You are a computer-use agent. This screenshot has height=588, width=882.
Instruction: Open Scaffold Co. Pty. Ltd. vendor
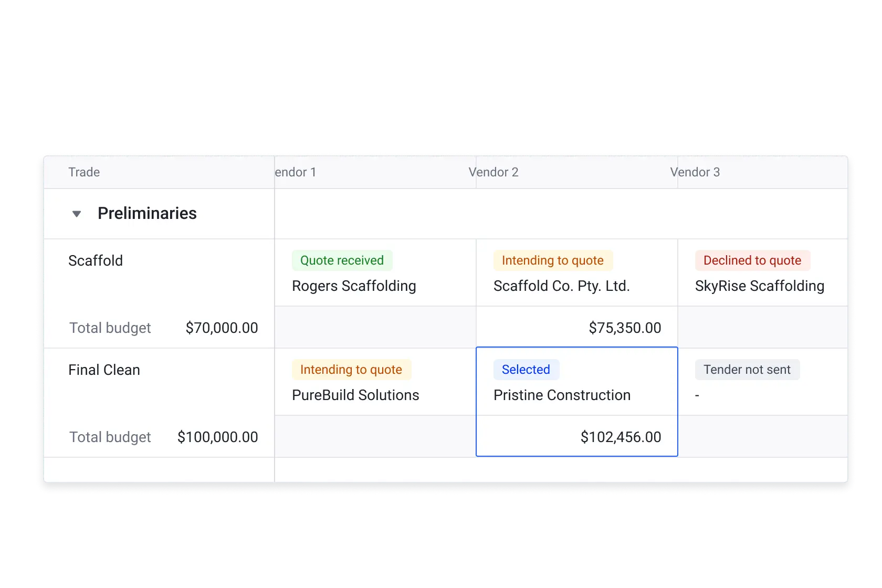561,286
